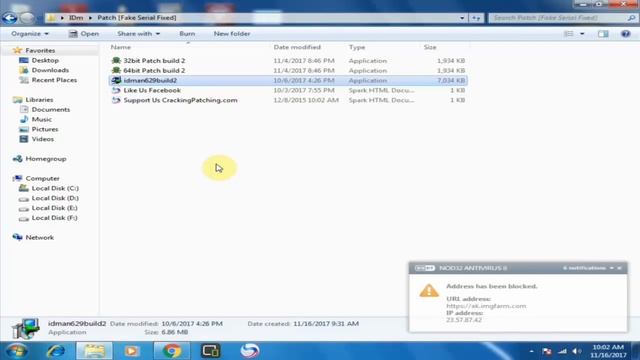
Task: Open the Windows Start menu
Action: 16,351
